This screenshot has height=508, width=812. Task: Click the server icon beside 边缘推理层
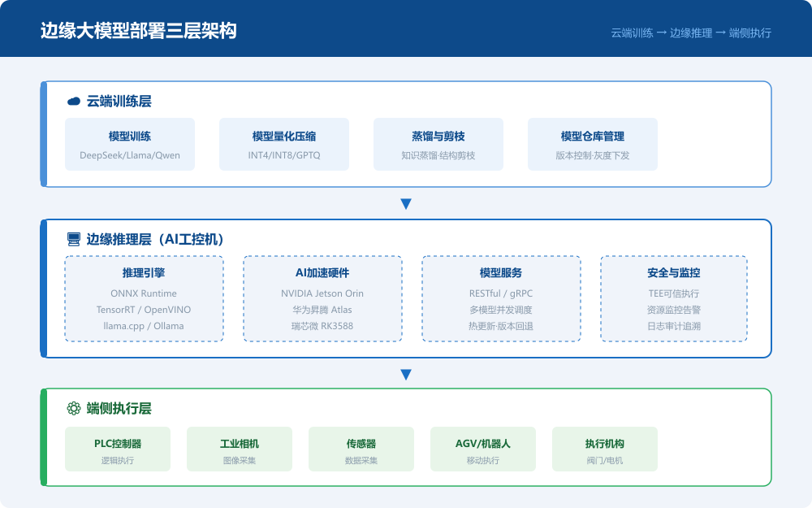[x=72, y=240]
